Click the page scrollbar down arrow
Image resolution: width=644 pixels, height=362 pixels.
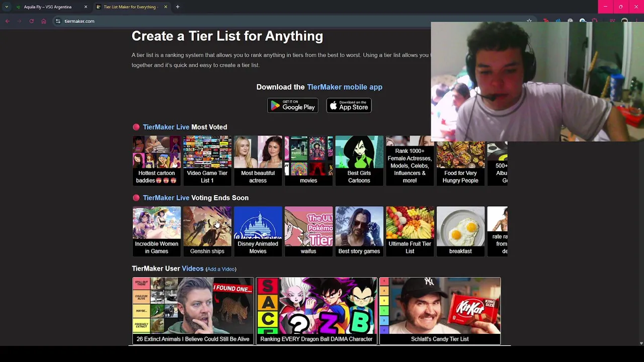click(x=641, y=343)
